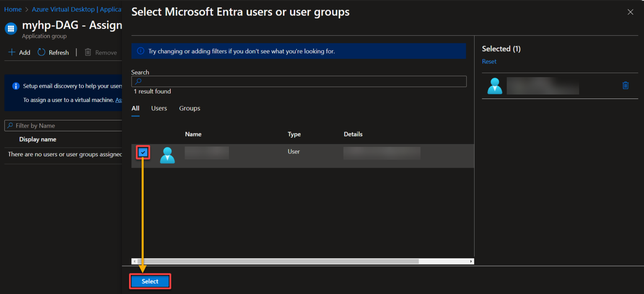Switch to the Groups tab
644x294 pixels.
pos(189,108)
